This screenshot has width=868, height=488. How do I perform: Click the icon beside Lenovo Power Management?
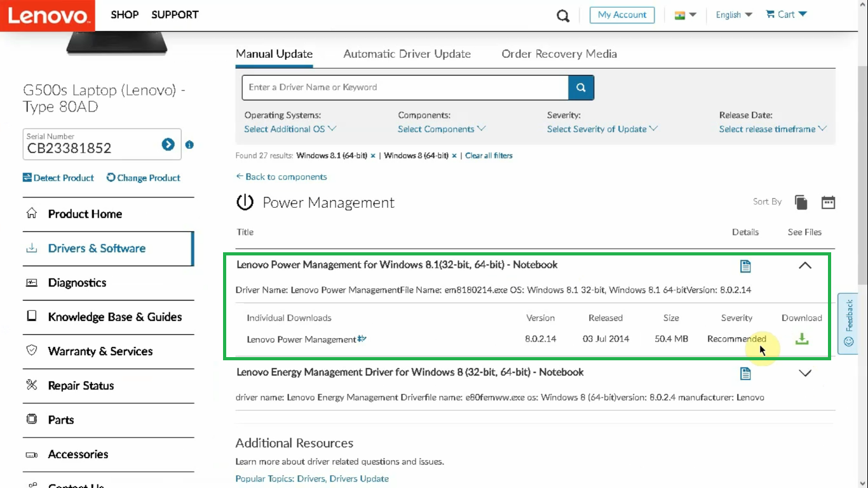(x=362, y=339)
